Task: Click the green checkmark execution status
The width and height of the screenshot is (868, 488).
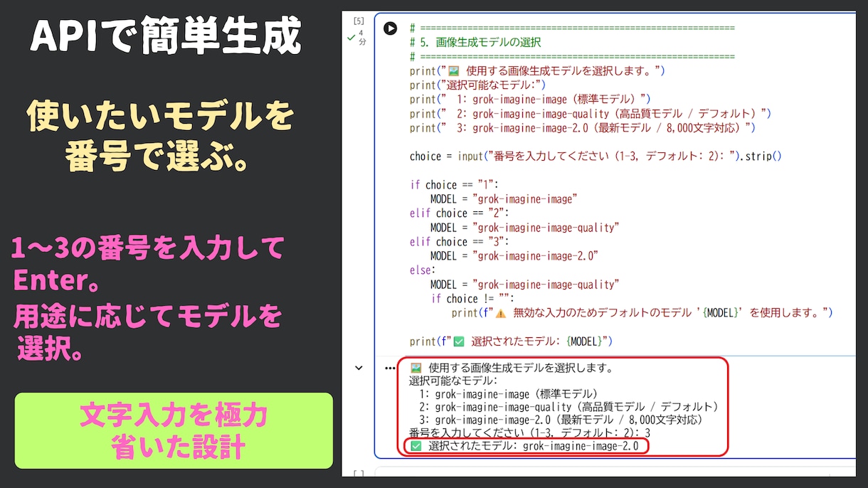Action: (x=351, y=37)
